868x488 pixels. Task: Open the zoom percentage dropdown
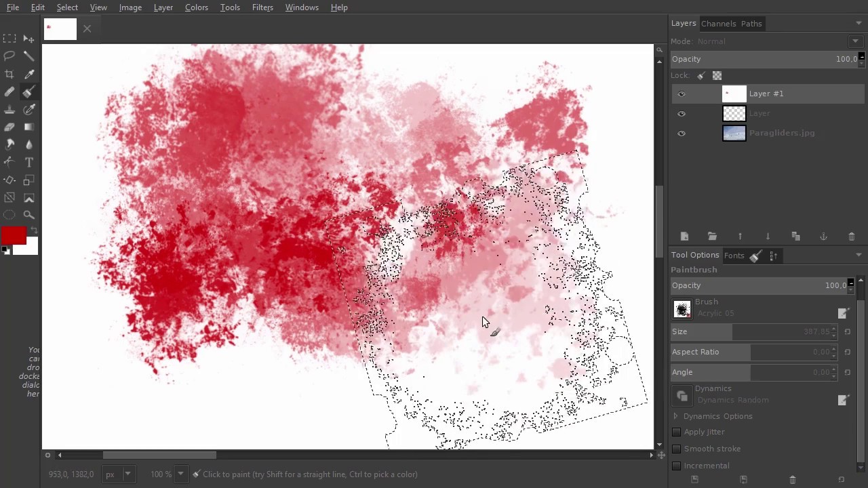[180, 474]
